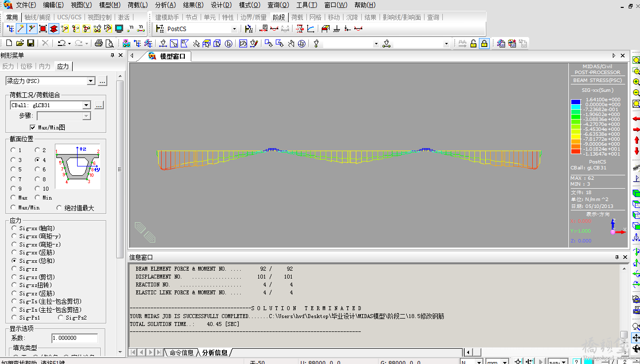Click the zoom out magnifier icon

point(636,92)
